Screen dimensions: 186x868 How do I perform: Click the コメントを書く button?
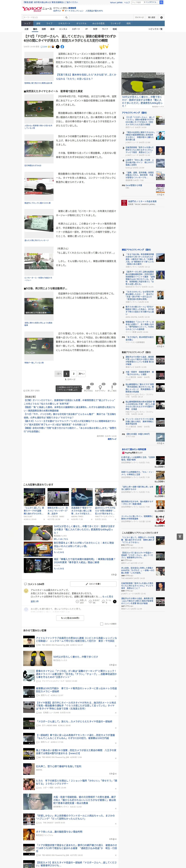93,584
